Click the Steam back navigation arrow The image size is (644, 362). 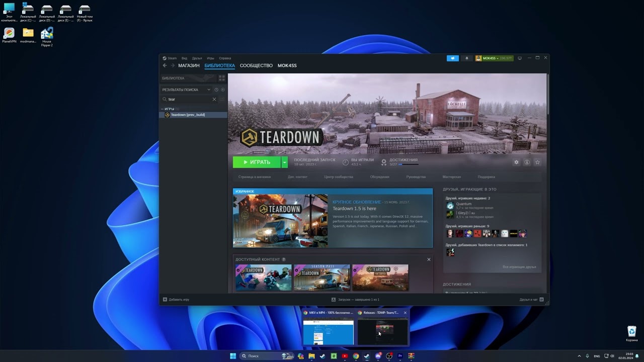[165, 65]
